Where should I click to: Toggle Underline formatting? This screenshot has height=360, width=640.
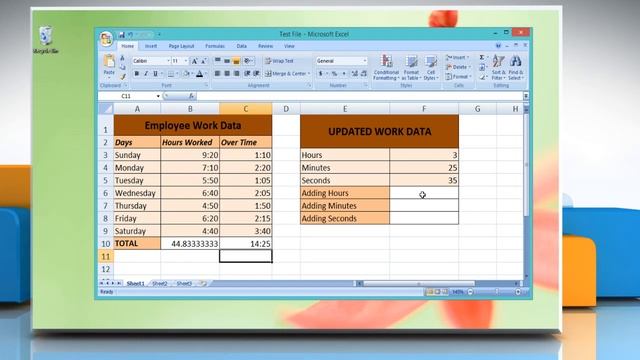(x=155, y=74)
